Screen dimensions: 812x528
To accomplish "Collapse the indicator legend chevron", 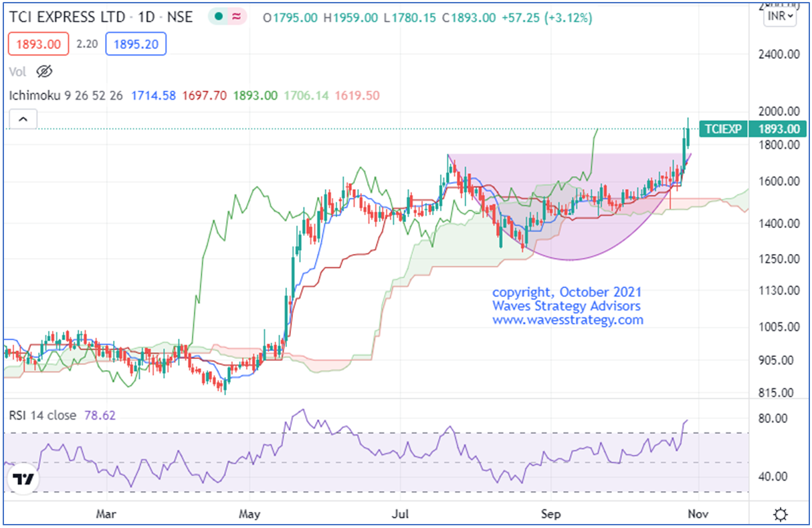I will pos(23,120).
